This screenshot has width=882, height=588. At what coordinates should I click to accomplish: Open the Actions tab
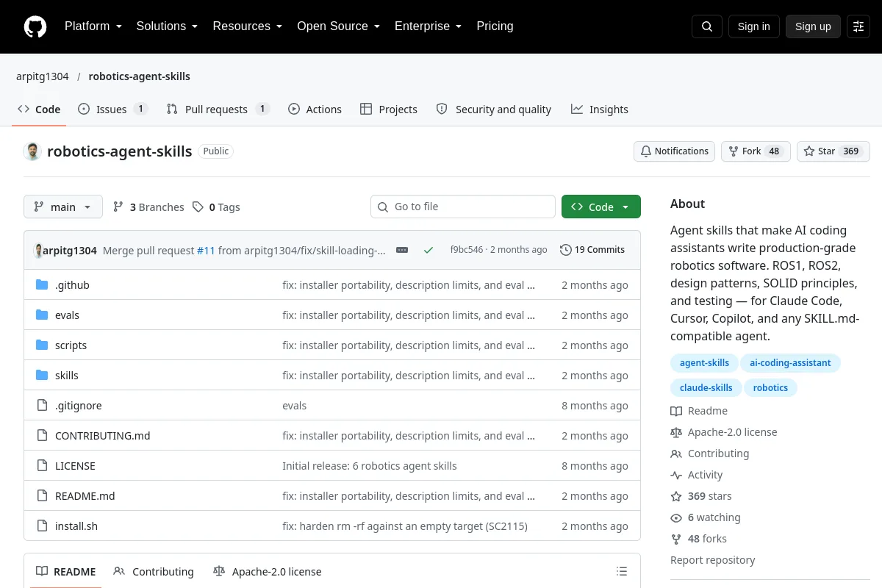point(315,109)
